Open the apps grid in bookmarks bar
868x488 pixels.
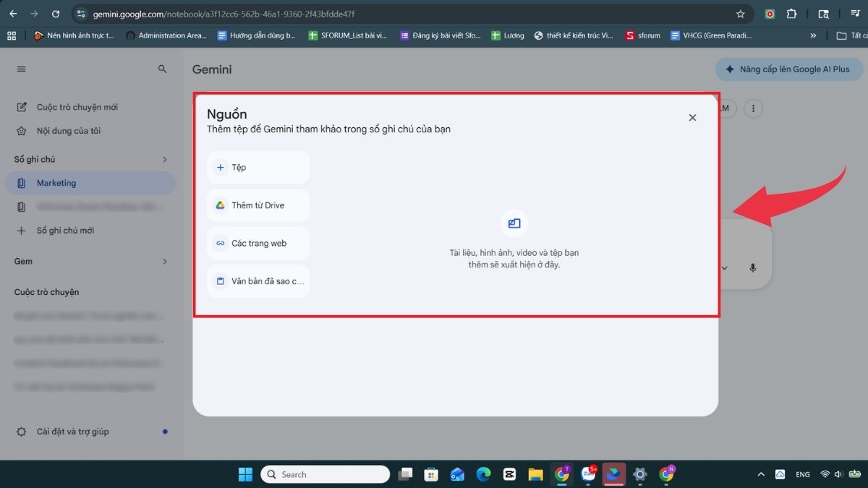point(11,35)
